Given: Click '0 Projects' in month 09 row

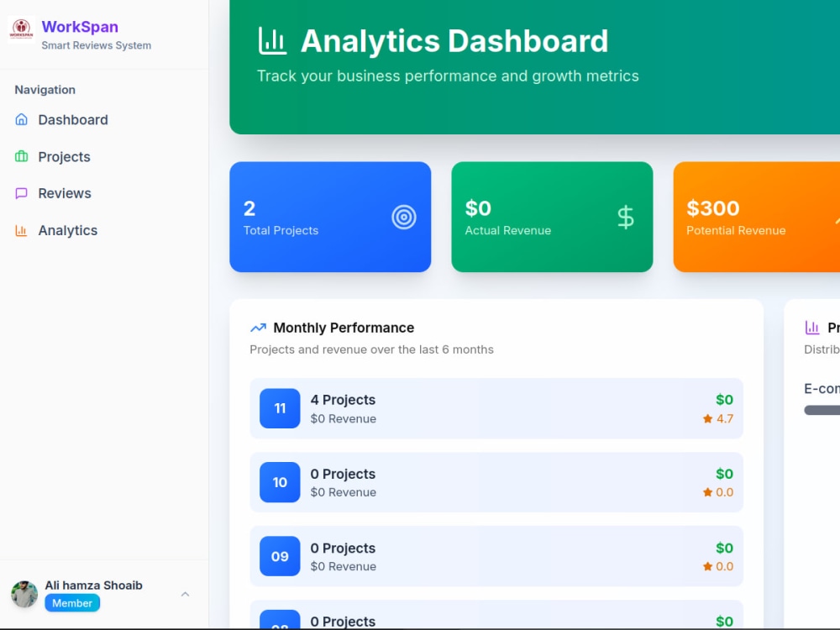Looking at the screenshot, I should click(x=343, y=548).
